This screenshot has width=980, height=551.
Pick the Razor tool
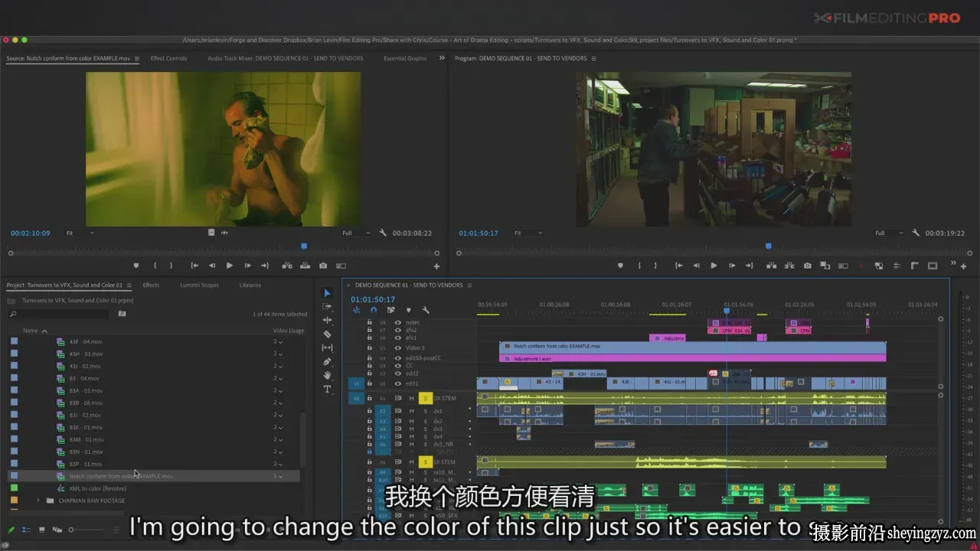point(327,334)
